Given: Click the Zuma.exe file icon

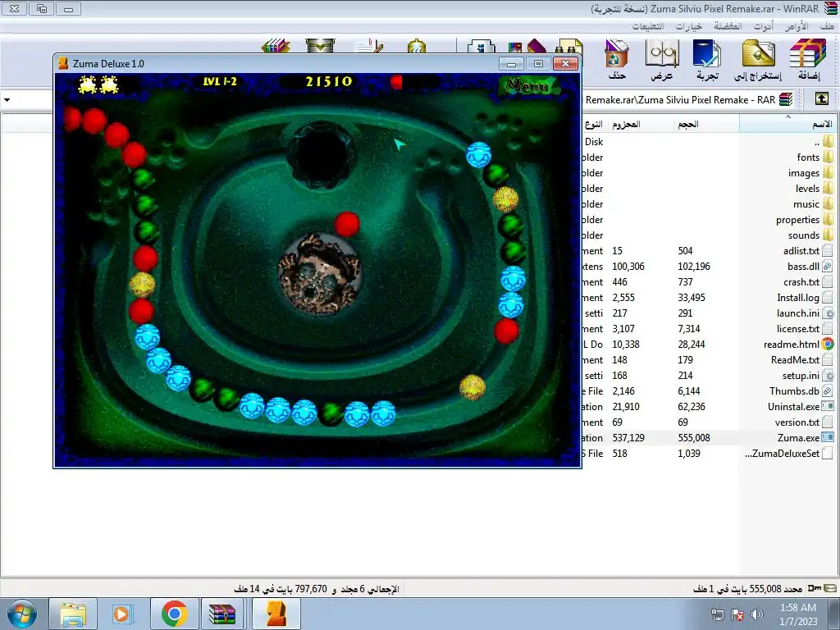Looking at the screenshot, I should 828,438.
